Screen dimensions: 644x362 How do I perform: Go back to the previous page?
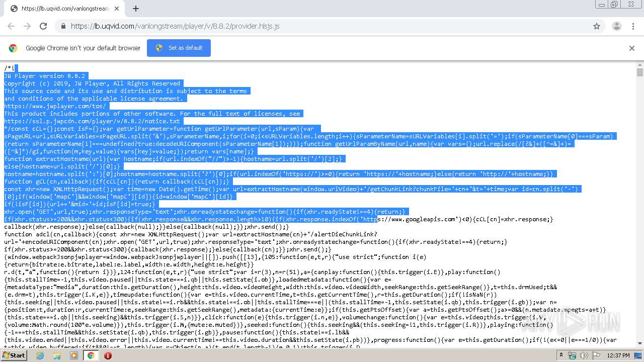point(11,26)
